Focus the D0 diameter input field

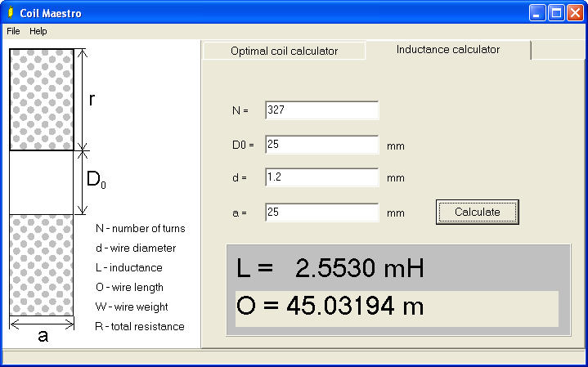321,145
